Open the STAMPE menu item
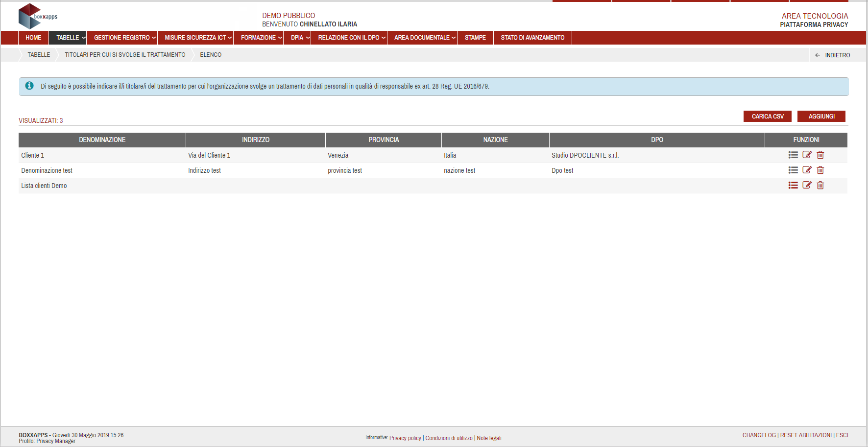The height and width of the screenshot is (448, 868). click(x=475, y=38)
